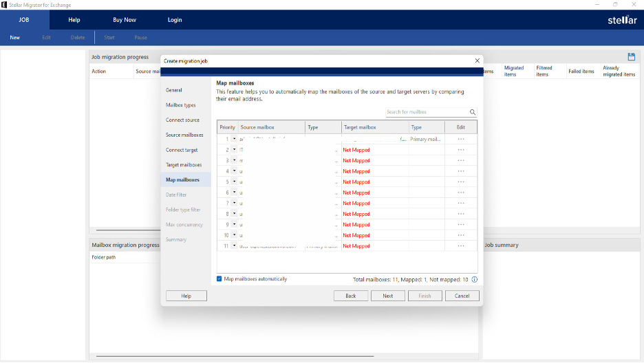Click the stellar logo in header
Screen dimensions: 644x363
coord(622,20)
